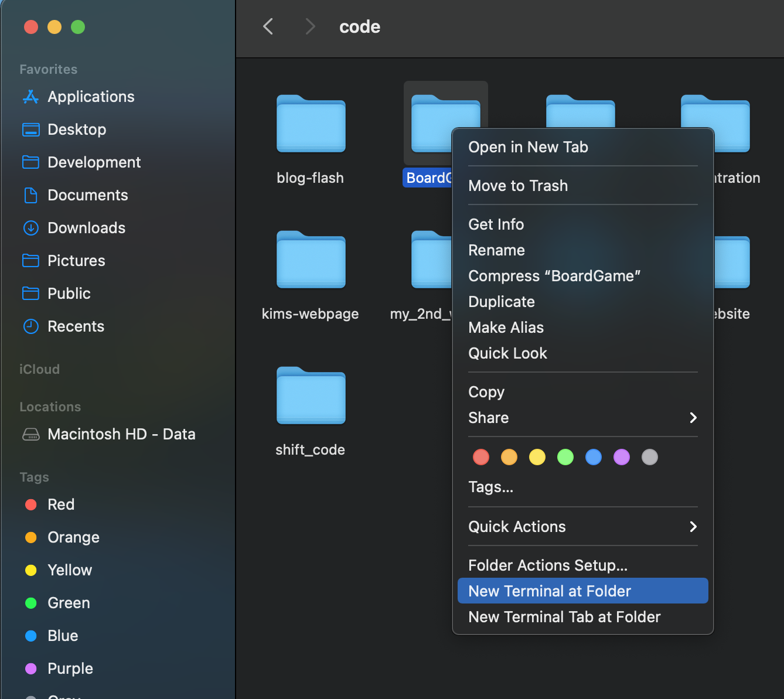The image size is (784, 699).
Task: Open the blog-flash folder
Action: (x=311, y=124)
